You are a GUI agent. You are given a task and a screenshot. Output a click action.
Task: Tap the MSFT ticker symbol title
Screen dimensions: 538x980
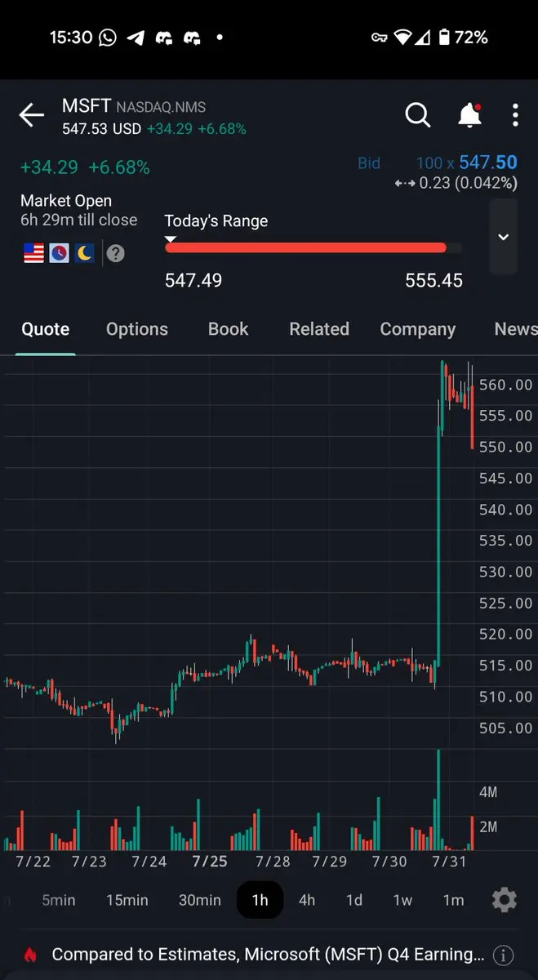click(87, 106)
